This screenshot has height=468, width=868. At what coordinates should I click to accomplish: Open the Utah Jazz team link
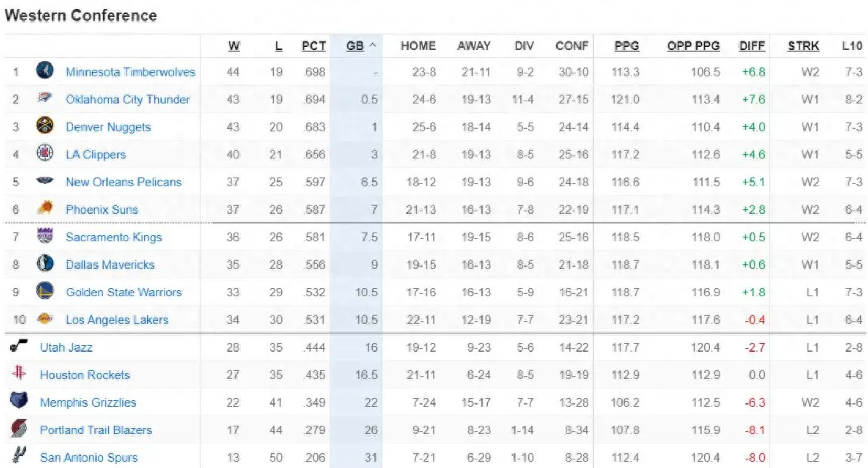coord(66,347)
